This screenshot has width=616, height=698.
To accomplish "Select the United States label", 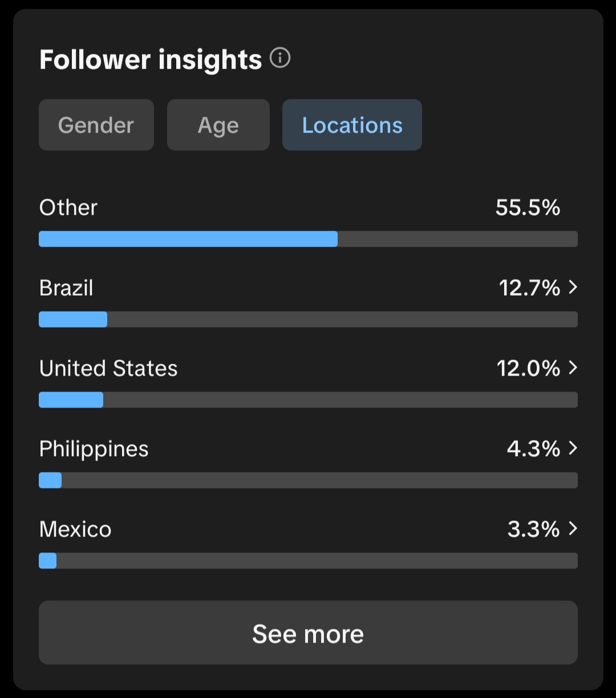I will pos(108,369).
